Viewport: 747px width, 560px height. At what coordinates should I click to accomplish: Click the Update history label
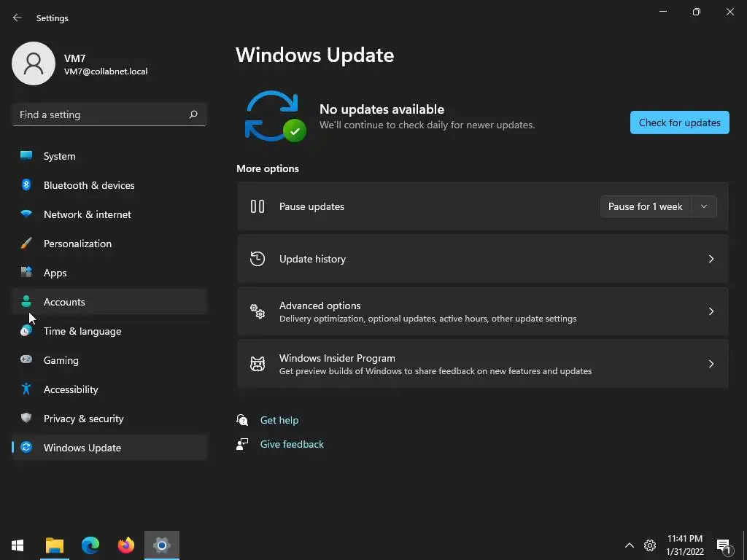point(312,259)
